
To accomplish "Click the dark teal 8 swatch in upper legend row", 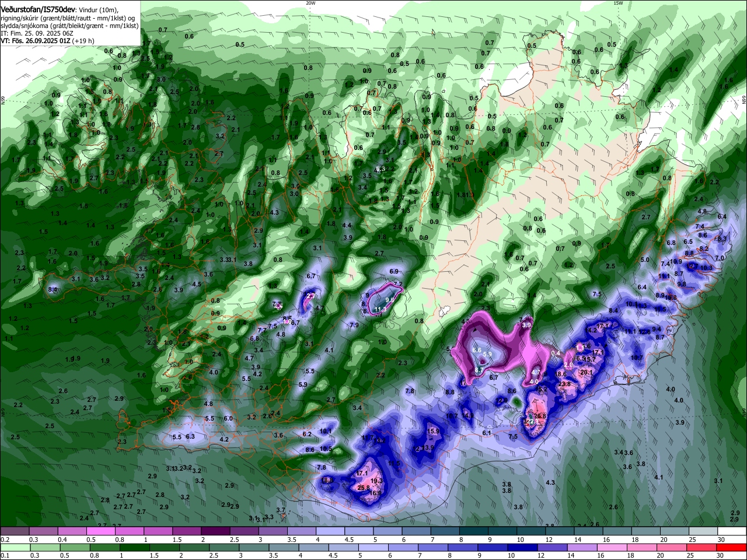I will pyautogui.click(x=474, y=531).
